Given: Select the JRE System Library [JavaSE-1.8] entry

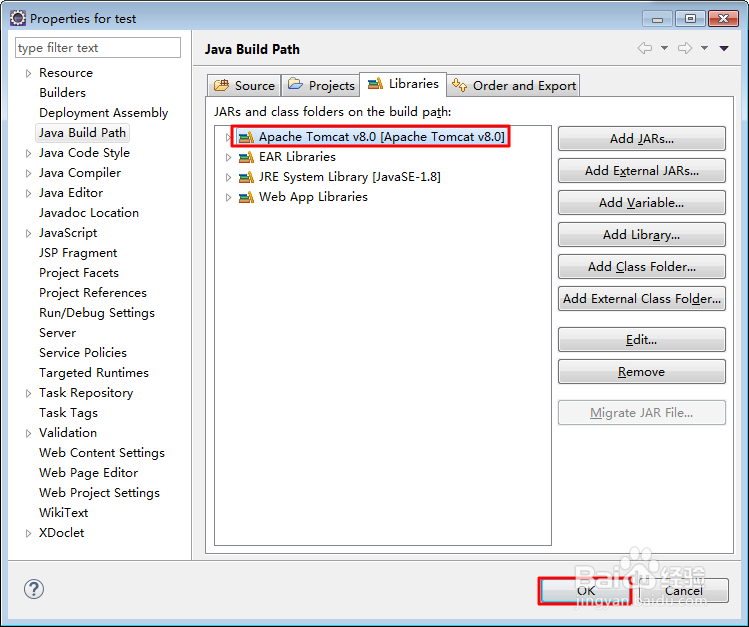Looking at the screenshot, I should click(350, 177).
